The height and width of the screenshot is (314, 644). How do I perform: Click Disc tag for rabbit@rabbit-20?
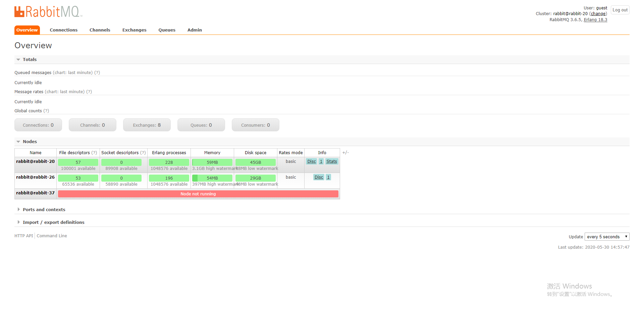[x=312, y=162]
